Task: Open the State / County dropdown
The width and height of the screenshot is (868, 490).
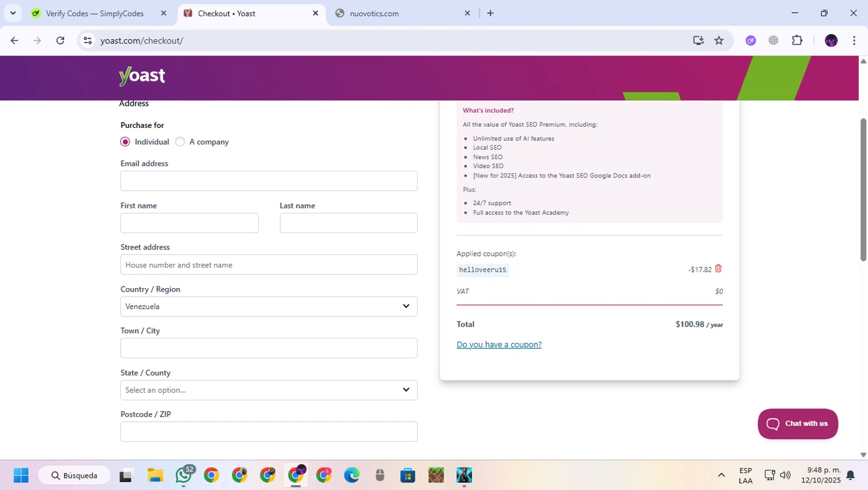Action: tap(269, 390)
